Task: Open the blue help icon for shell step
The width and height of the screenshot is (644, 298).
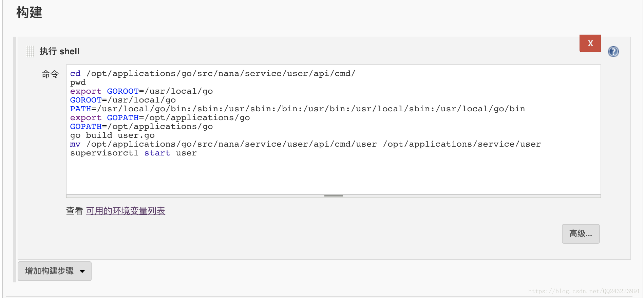Action: [613, 52]
